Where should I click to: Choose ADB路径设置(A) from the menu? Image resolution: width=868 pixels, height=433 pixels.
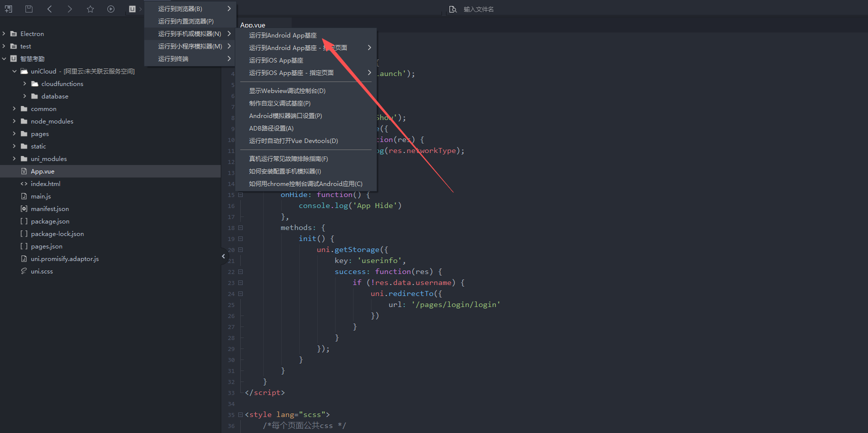click(271, 128)
